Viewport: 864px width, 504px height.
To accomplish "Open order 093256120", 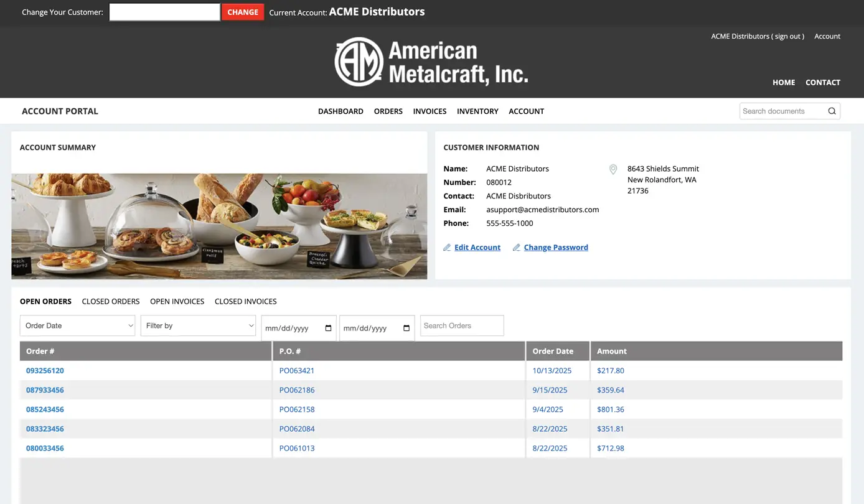I will [x=45, y=371].
